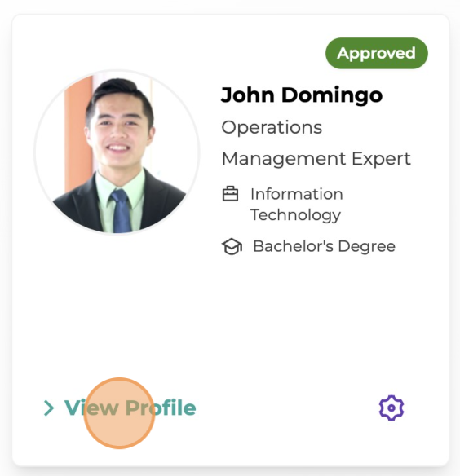The height and width of the screenshot is (476, 460).
Task: Open the purple gear settings icon
Action: click(x=391, y=408)
